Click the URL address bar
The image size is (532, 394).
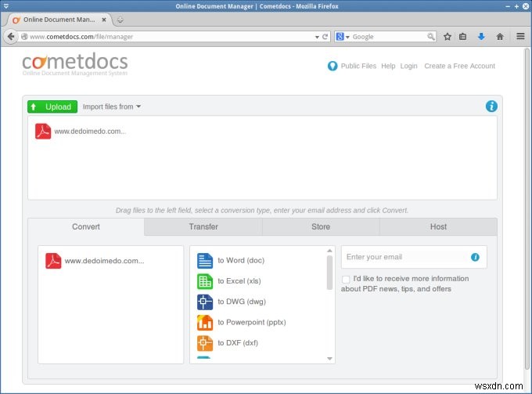[170, 37]
